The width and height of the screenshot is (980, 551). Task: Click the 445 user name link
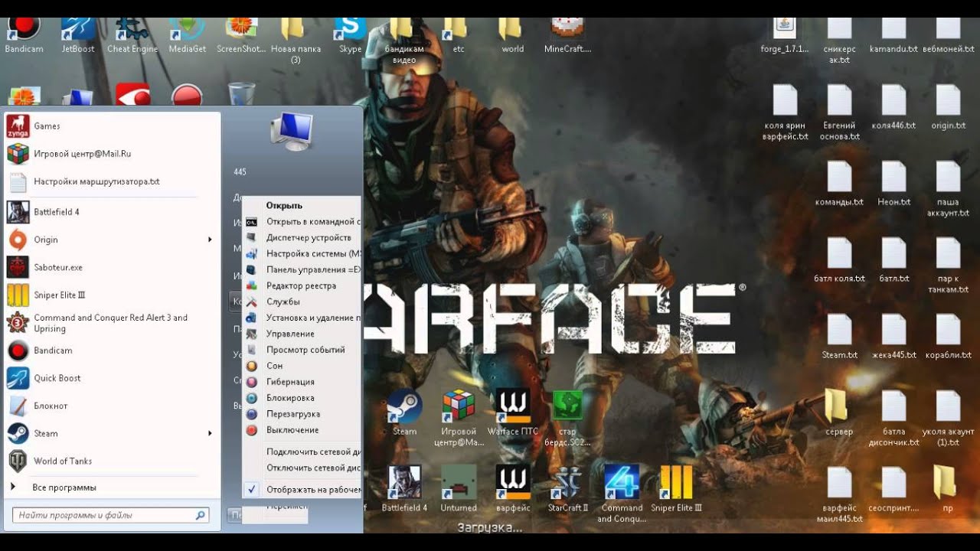tap(240, 172)
